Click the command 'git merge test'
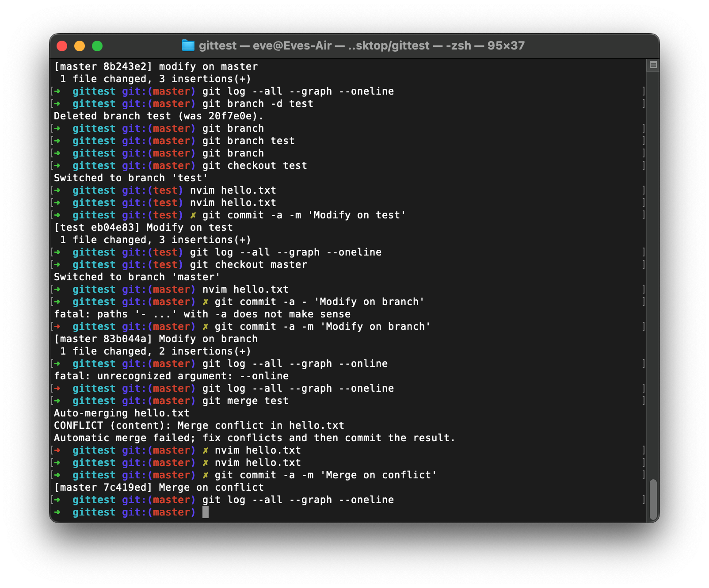The width and height of the screenshot is (709, 588). click(245, 401)
